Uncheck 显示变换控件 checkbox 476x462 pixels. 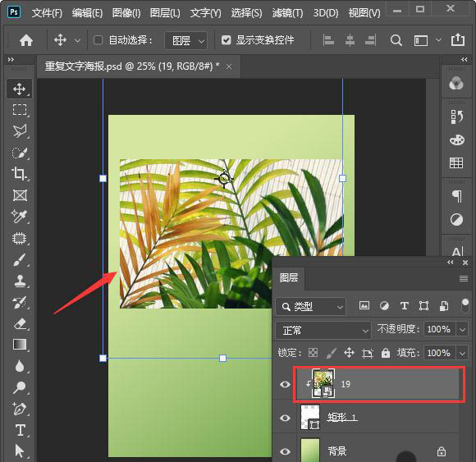pos(227,39)
